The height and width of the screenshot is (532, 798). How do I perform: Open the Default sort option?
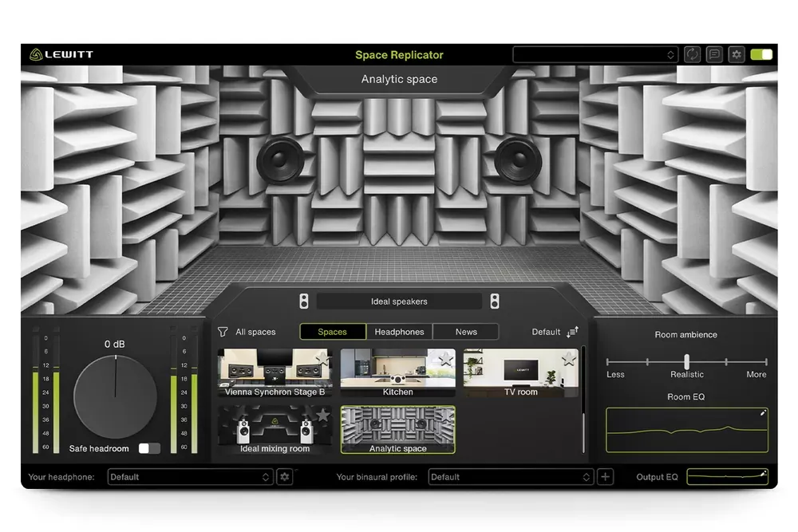[546, 332]
